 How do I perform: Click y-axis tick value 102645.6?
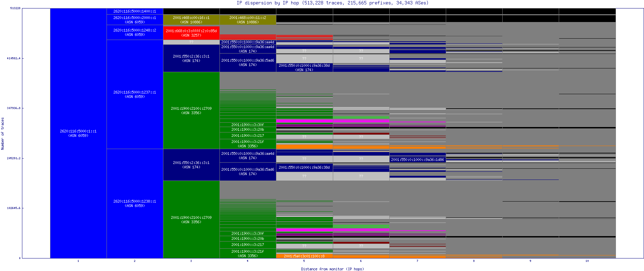(x=14, y=208)
